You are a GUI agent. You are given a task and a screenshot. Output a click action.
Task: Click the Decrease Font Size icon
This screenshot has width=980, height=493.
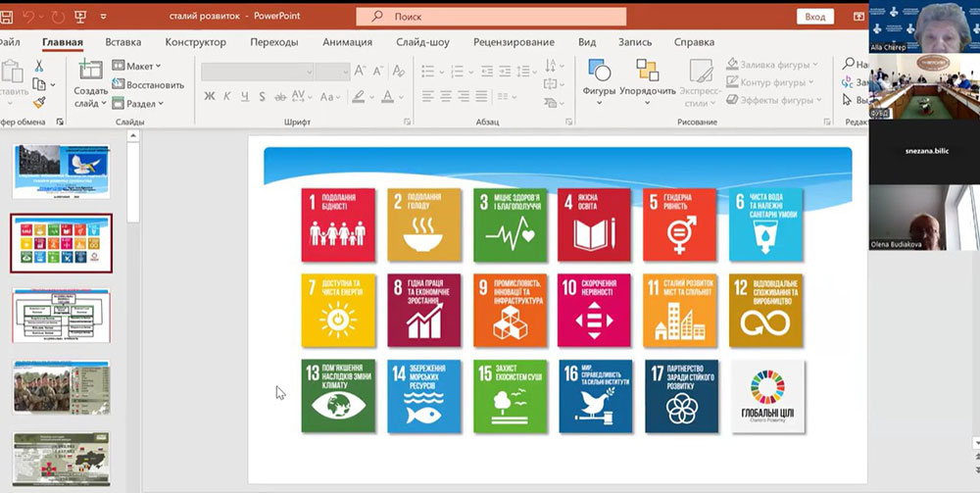378,72
